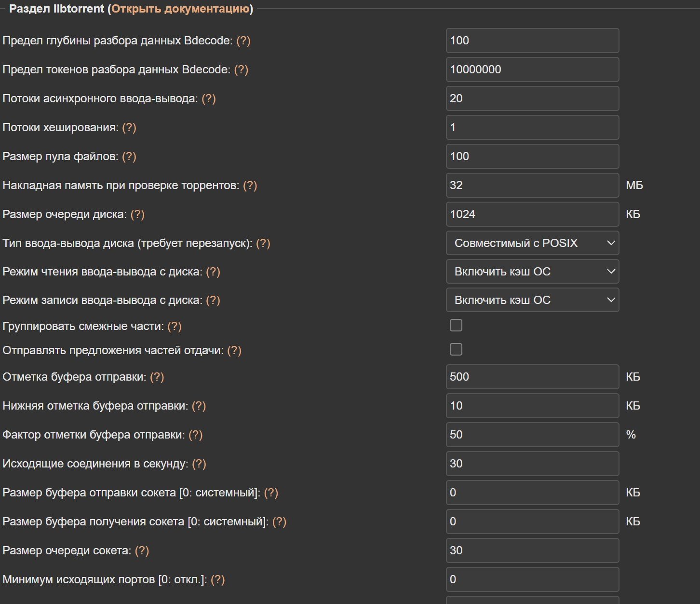Click Накладная память при проверке торрентов field

tap(533, 185)
